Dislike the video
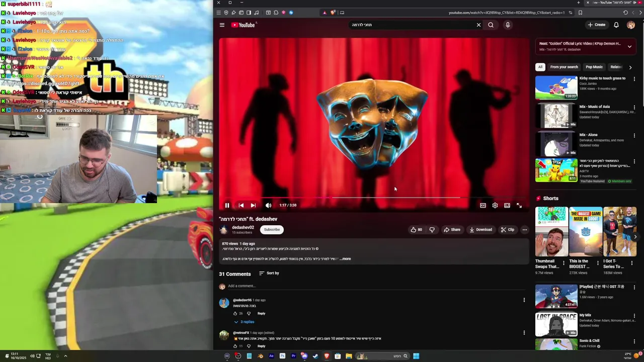This screenshot has height=362, width=644. pos(432,230)
